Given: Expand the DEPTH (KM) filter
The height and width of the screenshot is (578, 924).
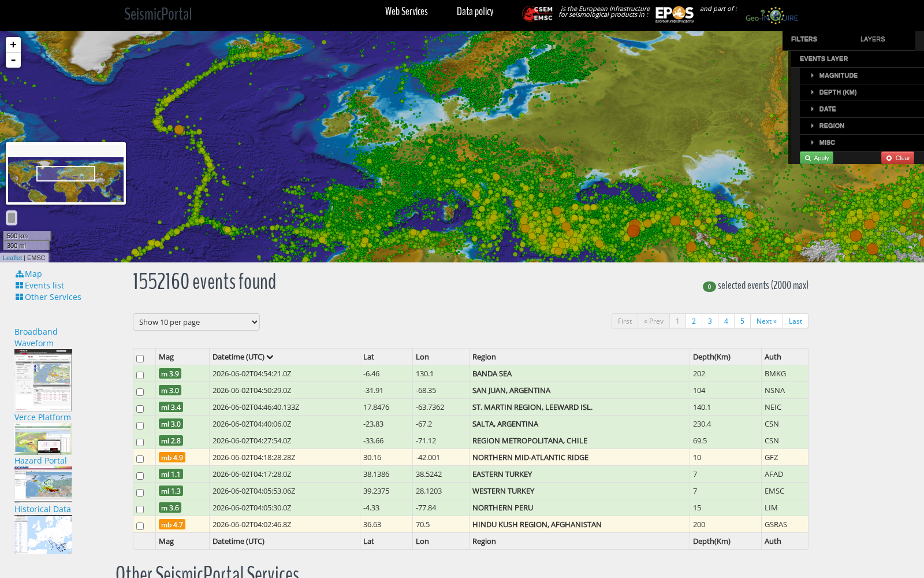Looking at the screenshot, I should coord(862,92).
